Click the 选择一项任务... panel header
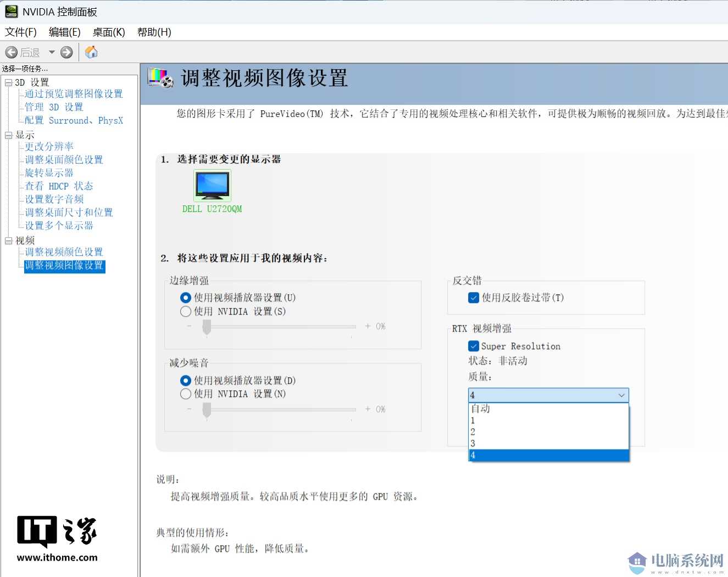The height and width of the screenshot is (577, 728). [x=25, y=69]
